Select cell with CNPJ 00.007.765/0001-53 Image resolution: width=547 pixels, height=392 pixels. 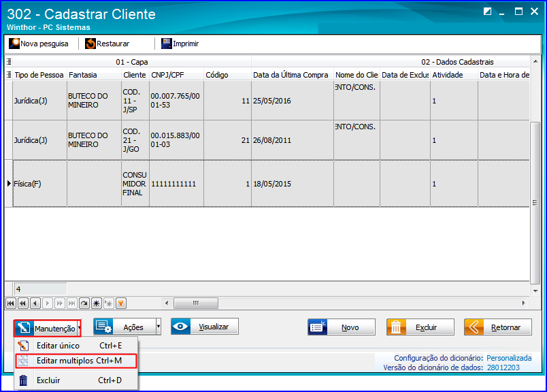pyautogui.click(x=176, y=101)
